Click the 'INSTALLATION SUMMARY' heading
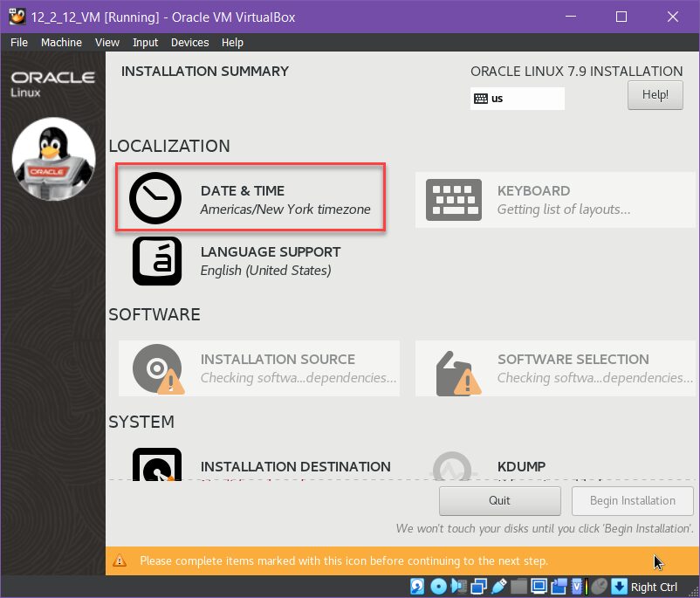Screen dimensions: 700x598 pos(205,71)
